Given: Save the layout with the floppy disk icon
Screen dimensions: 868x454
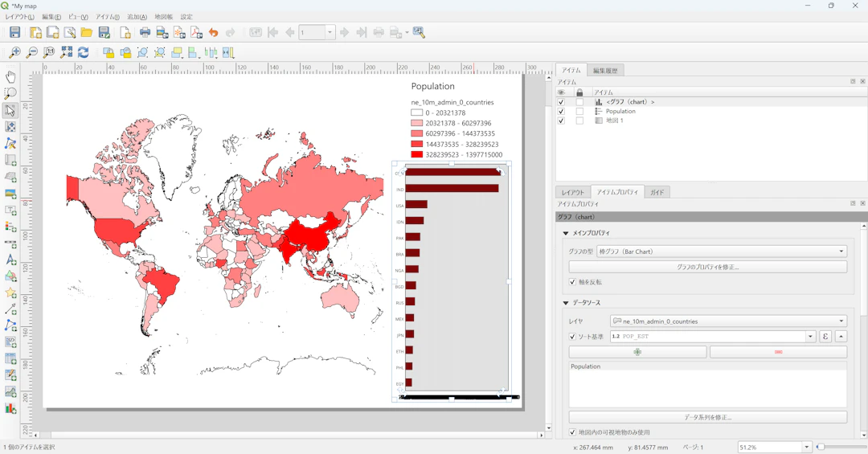Looking at the screenshot, I should (14, 33).
